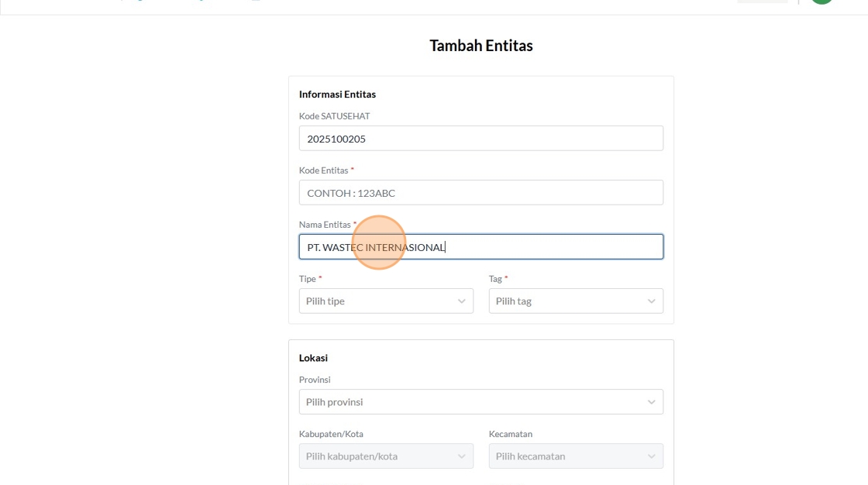This screenshot has height=485, width=868.
Task: Click the "Kode Entitas" field label
Action: (324, 170)
